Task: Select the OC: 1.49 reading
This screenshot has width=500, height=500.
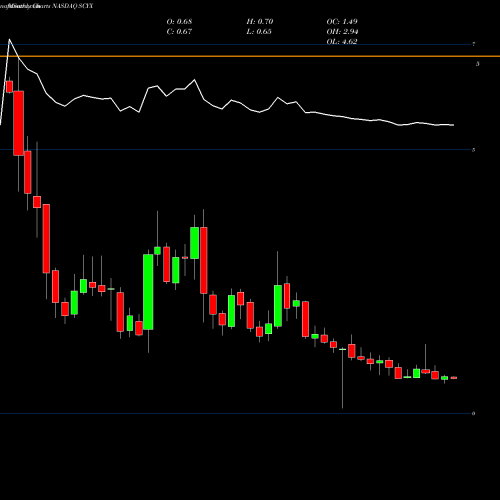Action: click(x=342, y=22)
